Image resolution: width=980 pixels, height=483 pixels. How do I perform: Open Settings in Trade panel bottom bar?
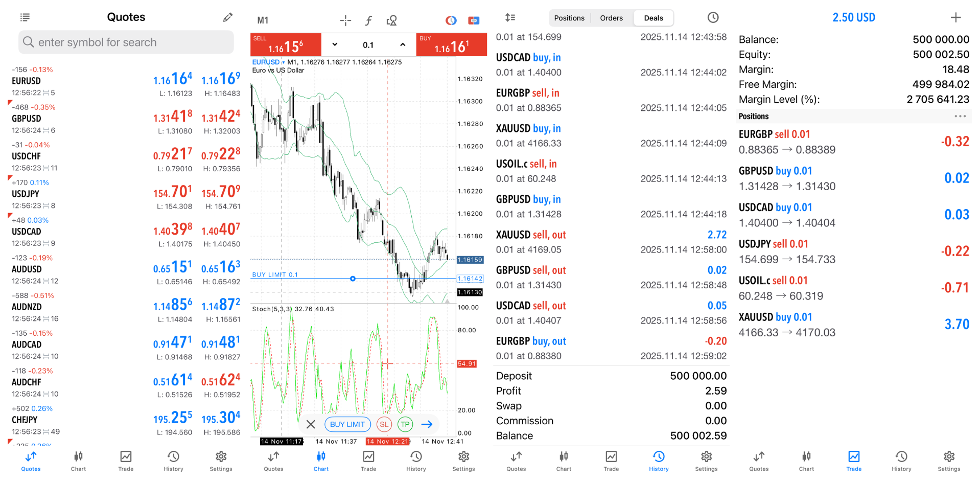[949, 461]
